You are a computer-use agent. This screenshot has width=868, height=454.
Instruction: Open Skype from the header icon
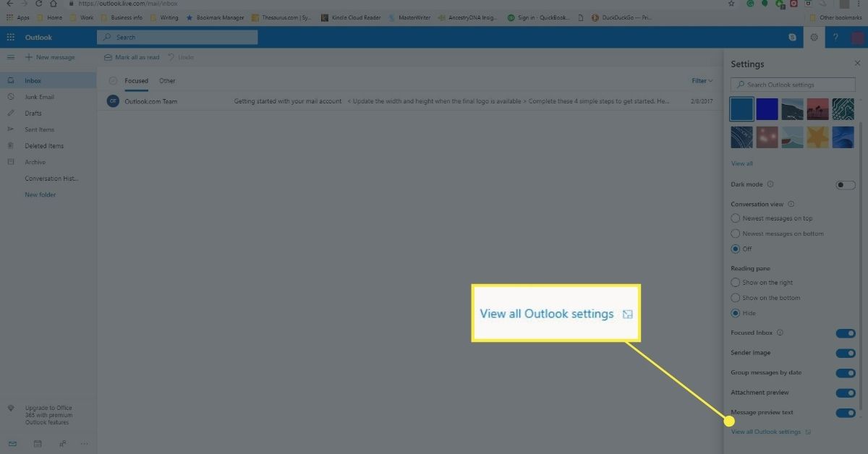coord(793,37)
